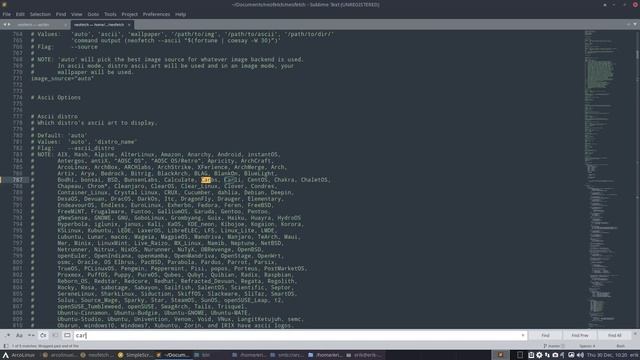Open the Spaces: 4 indentation selector
The width and height of the screenshot is (640, 360).
(x=587, y=346)
